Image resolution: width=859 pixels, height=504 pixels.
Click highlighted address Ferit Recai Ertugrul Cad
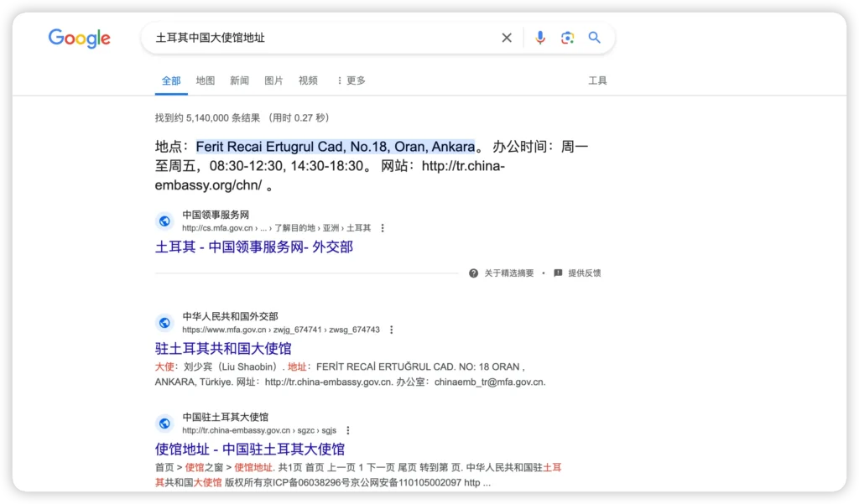click(336, 147)
